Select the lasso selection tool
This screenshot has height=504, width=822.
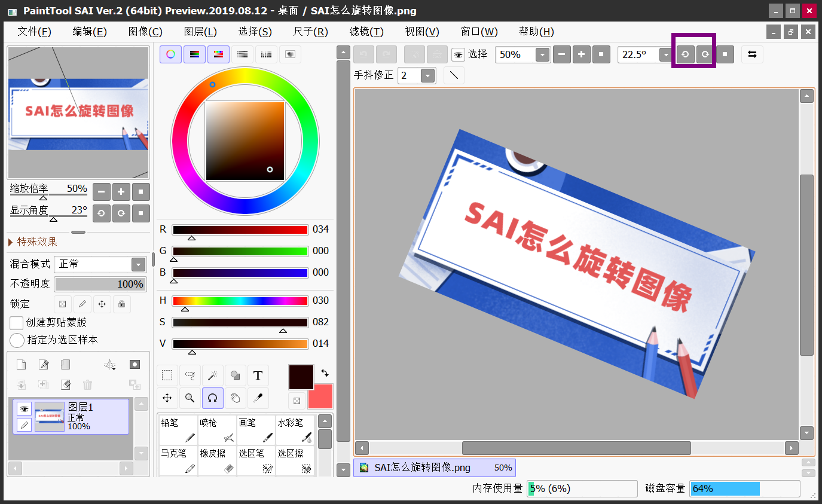tap(190, 375)
